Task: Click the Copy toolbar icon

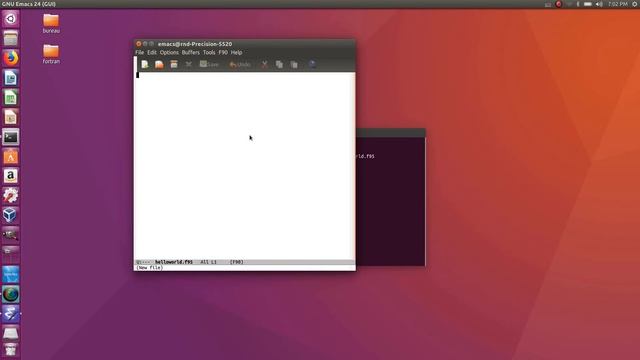Action: pos(279,64)
